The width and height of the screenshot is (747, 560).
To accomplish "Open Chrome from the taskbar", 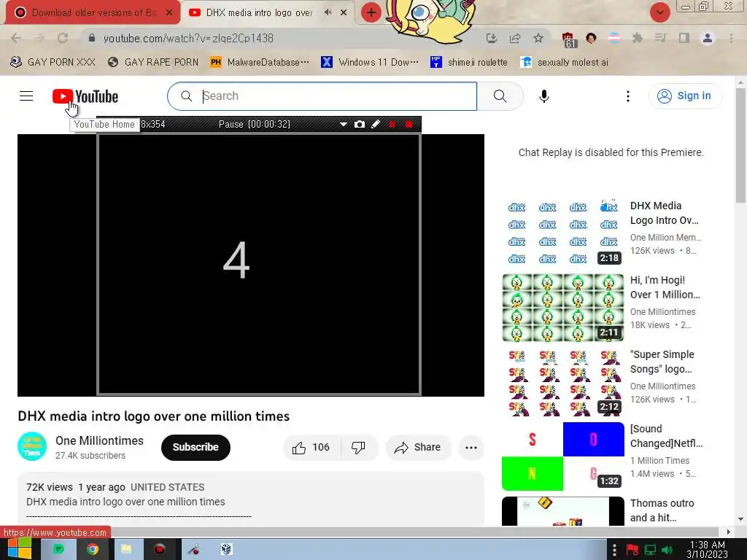I will [x=93, y=550].
